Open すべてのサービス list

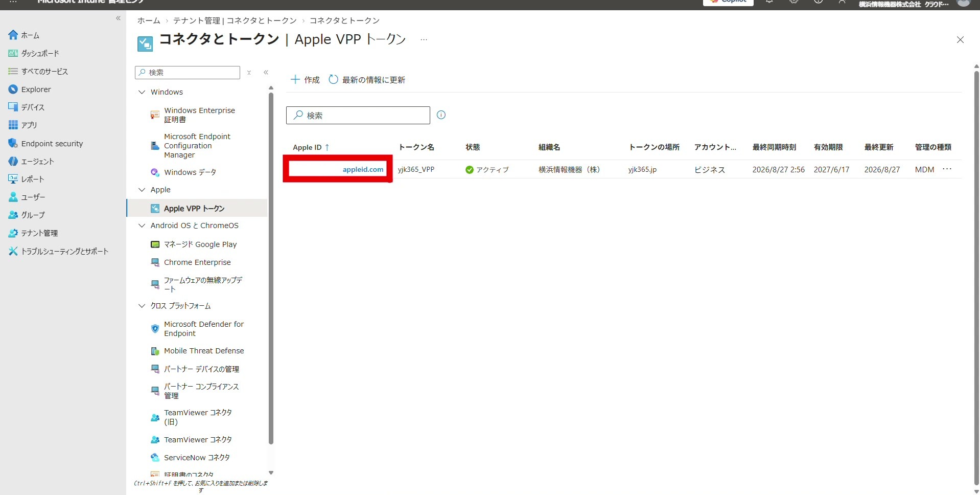(38, 71)
